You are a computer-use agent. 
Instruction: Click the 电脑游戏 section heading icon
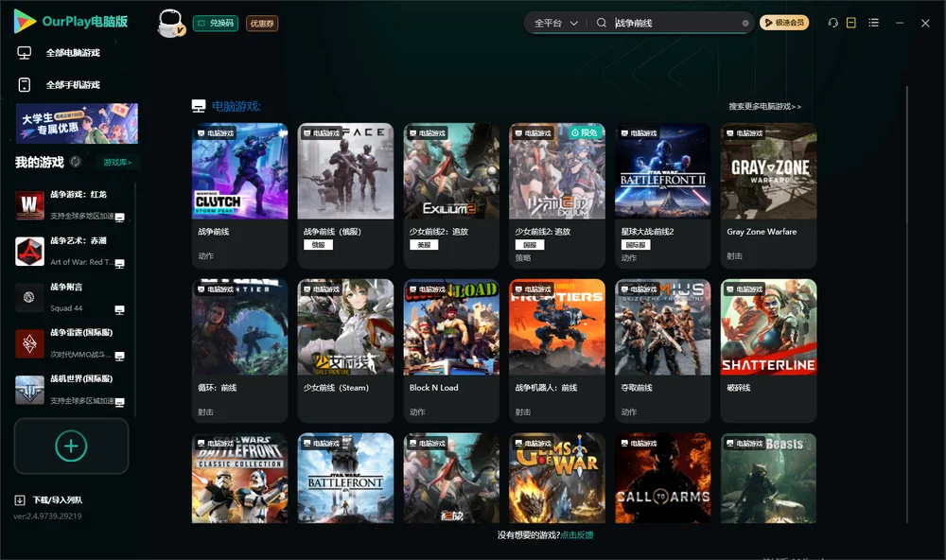coord(199,106)
